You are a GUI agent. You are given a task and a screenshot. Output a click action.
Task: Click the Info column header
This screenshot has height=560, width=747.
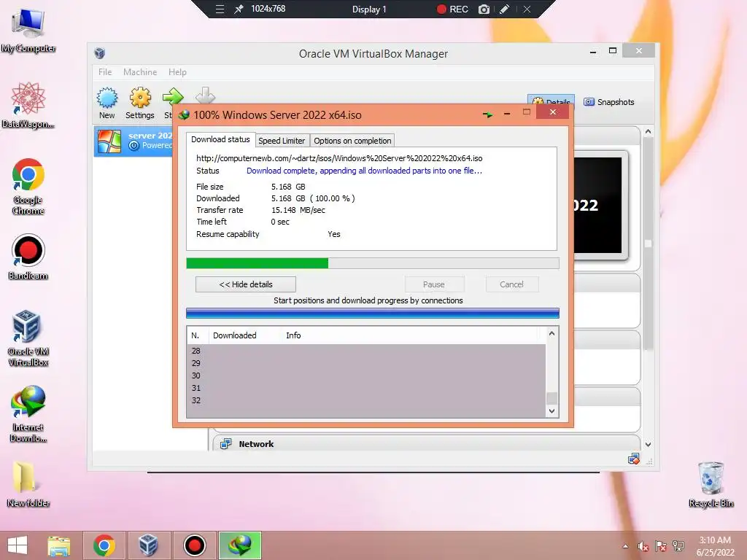pos(293,335)
